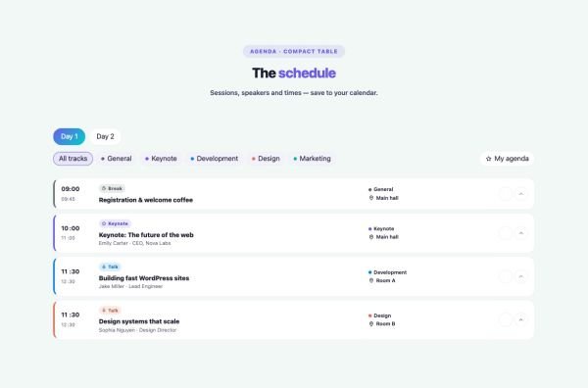Toggle save circle on Design systems that scale row
The image size is (588, 388).
click(506, 319)
